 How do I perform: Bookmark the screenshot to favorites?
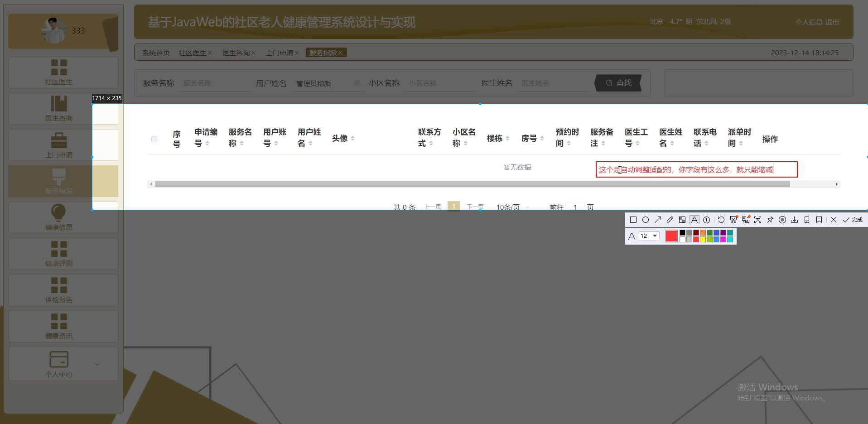click(x=819, y=220)
